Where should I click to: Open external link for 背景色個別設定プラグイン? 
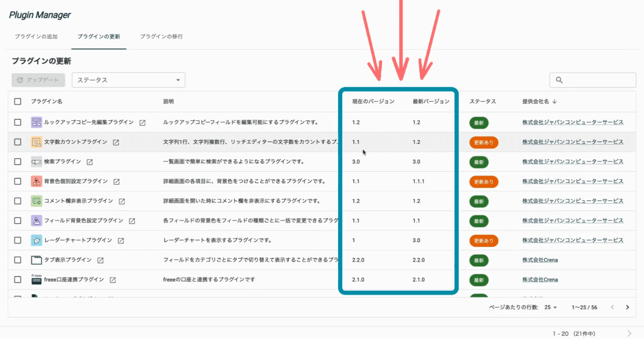(116, 182)
